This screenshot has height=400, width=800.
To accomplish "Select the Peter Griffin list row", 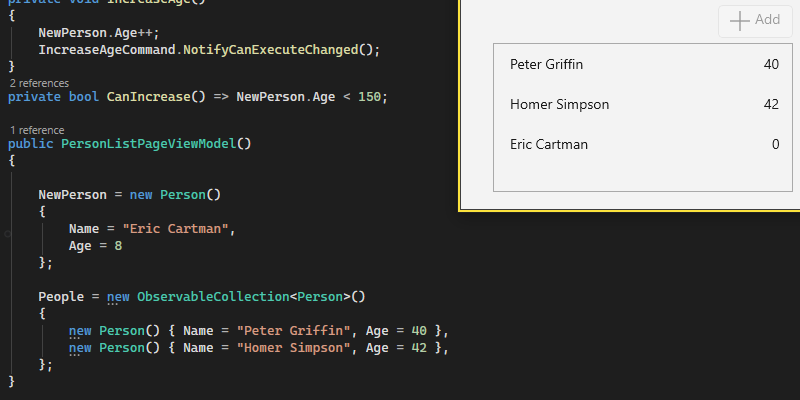I will (x=642, y=64).
